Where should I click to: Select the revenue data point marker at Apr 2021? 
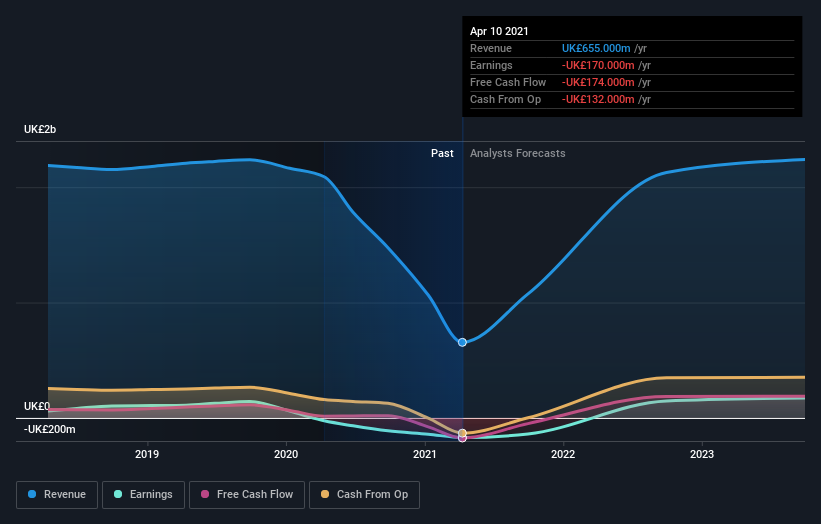pyautogui.click(x=462, y=342)
